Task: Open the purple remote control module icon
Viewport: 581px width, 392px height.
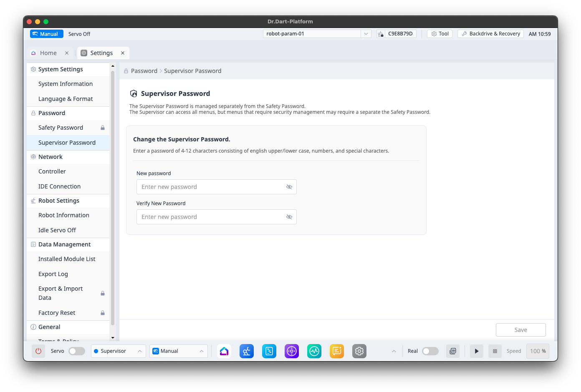Action: pos(292,351)
